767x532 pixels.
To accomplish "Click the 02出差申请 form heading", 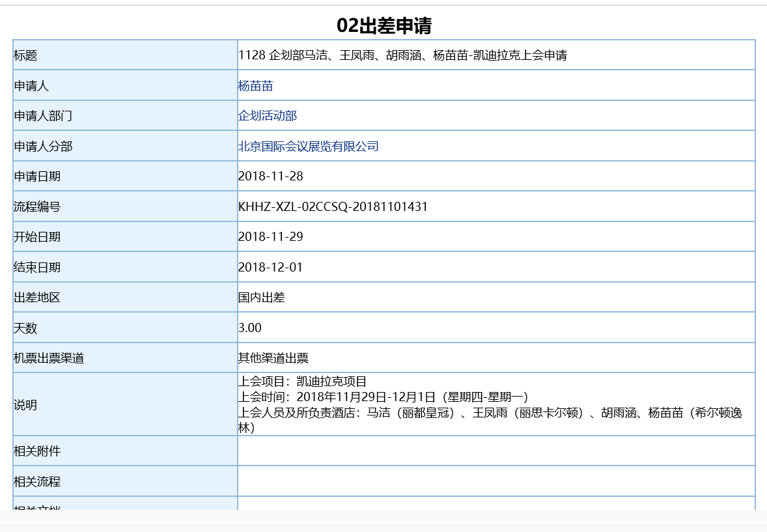I will pyautogui.click(x=384, y=25).
